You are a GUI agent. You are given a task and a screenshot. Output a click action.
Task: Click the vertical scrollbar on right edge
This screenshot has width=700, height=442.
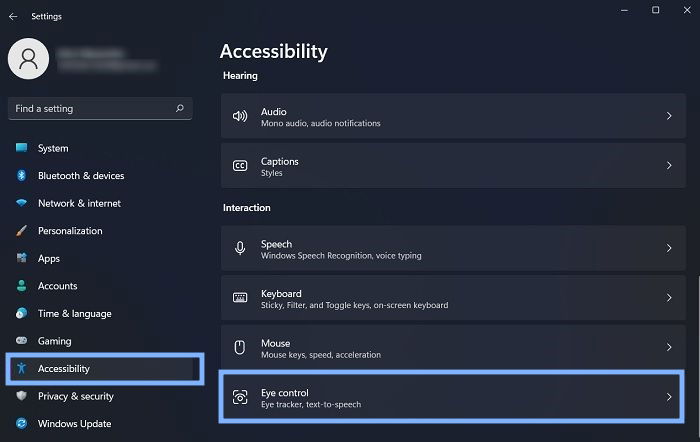[x=698, y=359]
